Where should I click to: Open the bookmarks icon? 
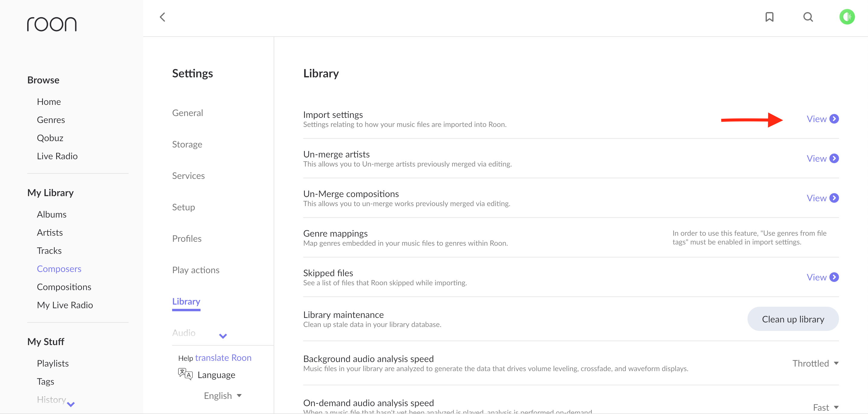(x=769, y=17)
